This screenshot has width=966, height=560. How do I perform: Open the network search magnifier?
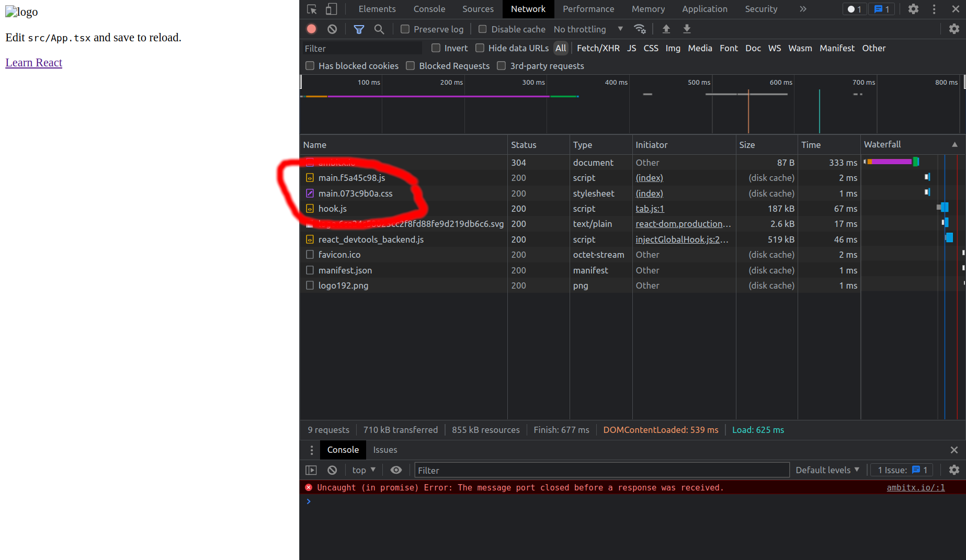pyautogui.click(x=379, y=29)
